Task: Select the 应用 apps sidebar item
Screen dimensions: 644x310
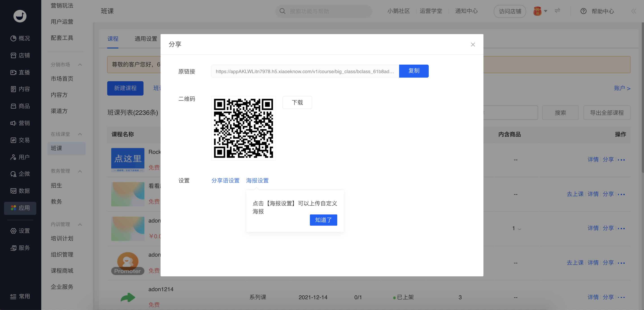Action: (20, 208)
